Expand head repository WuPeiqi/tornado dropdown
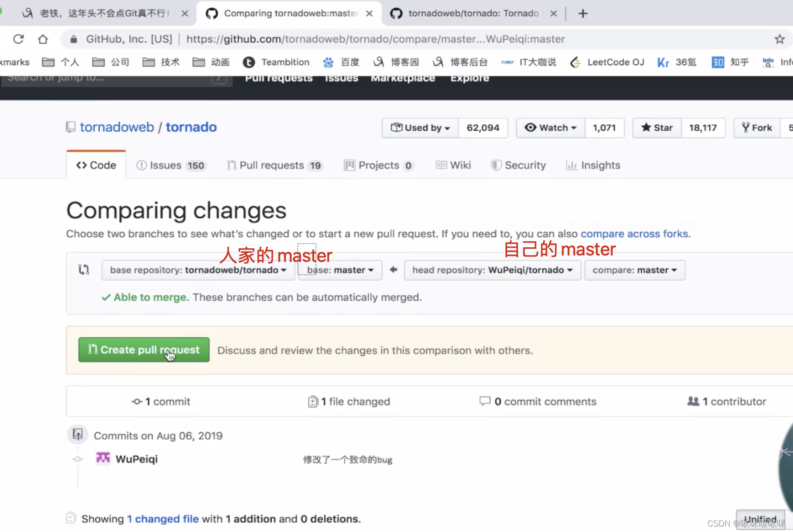The image size is (793, 532). [493, 270]
